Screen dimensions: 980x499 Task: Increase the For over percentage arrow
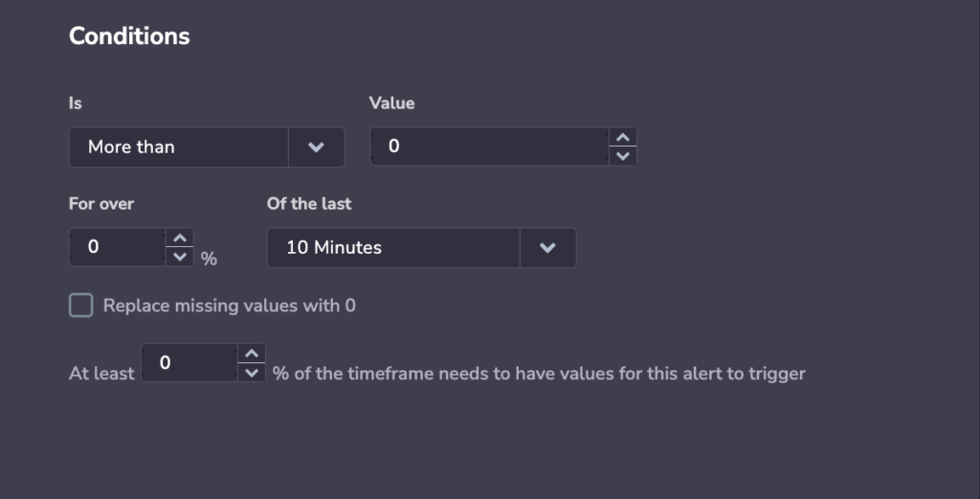point(179,238)
